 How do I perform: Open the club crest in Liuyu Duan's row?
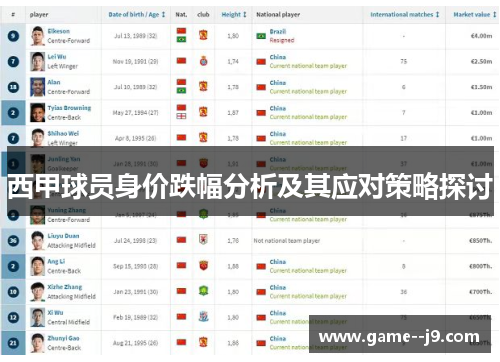click(x=203, y=239)
